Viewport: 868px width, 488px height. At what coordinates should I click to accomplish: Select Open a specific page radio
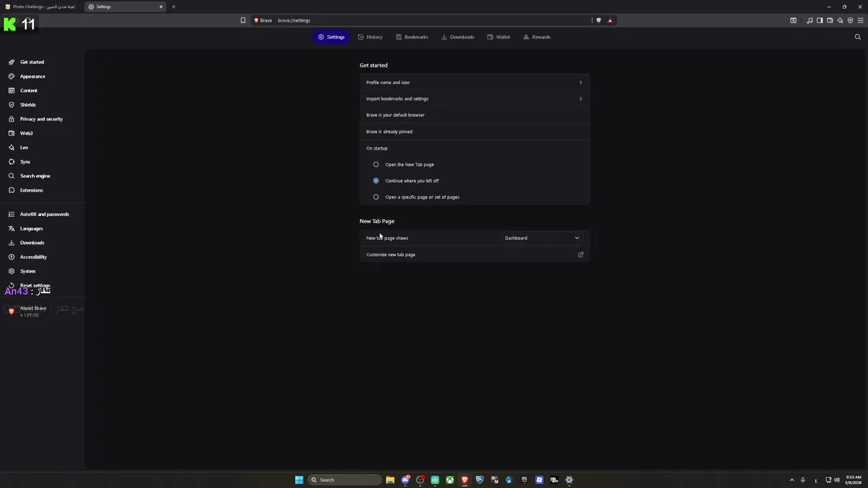376,197
